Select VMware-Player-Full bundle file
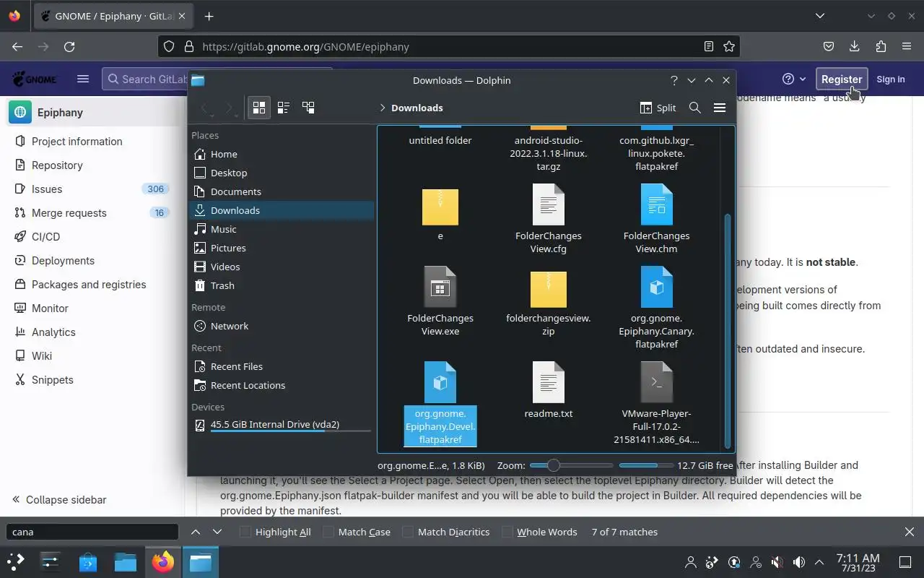Viewport: 924px width, 578px height. point(657,403)
